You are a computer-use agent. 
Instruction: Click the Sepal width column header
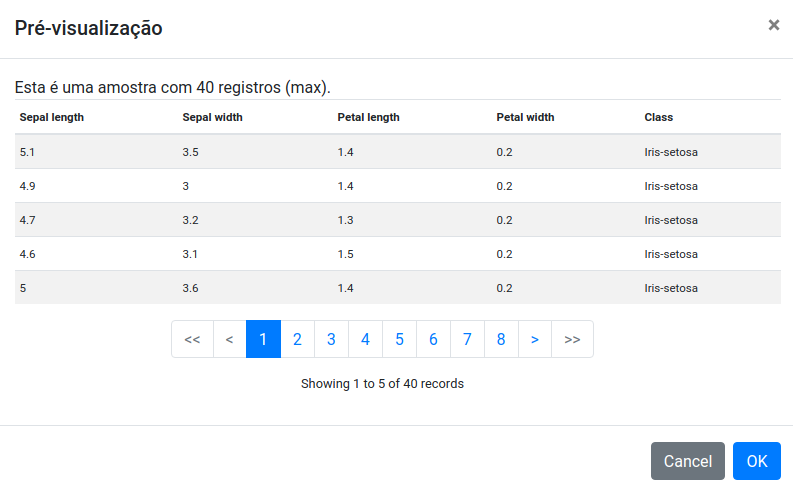(x=212, y=117)
